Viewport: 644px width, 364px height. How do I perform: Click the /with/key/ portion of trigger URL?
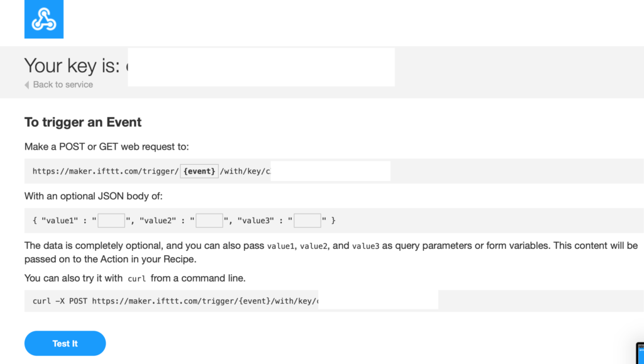point(243,171)
